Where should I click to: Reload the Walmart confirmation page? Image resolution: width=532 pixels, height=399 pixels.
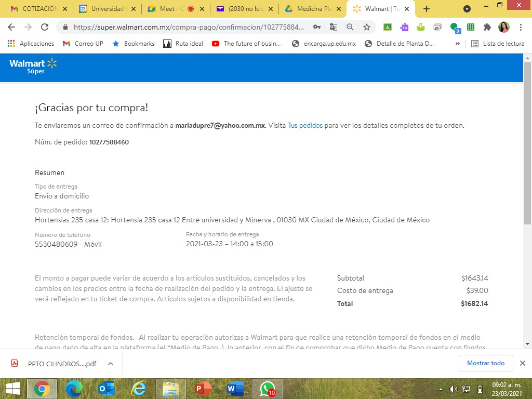tap(45, 27)
